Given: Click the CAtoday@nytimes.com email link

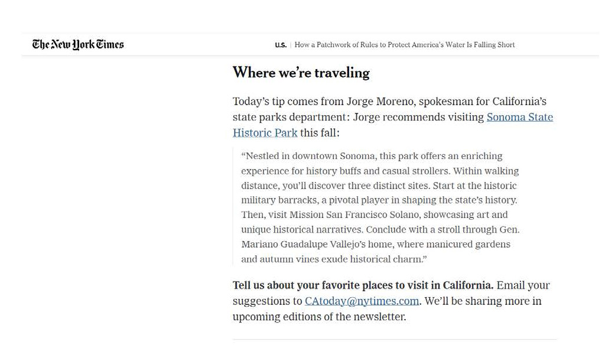Looking at the screenshot, I should click(x=362, y=301).
